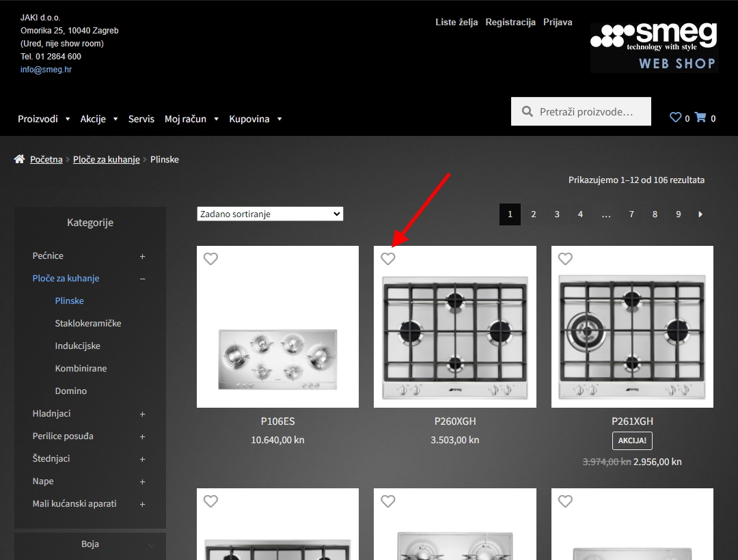
Task: Collapse the Ploče za kuhanje category
Action: point(142,279)
